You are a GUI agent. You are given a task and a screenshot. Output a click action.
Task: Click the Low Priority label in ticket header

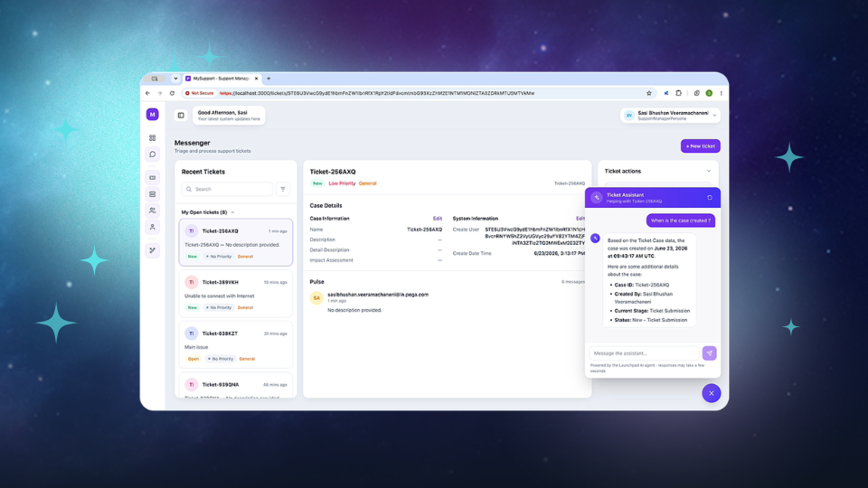tap(342, 183)
